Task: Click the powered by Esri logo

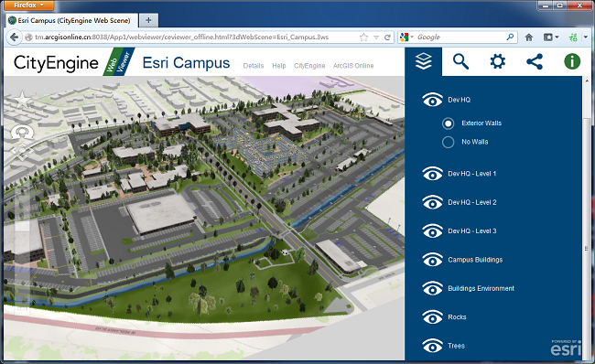Action: pos(566,348)
